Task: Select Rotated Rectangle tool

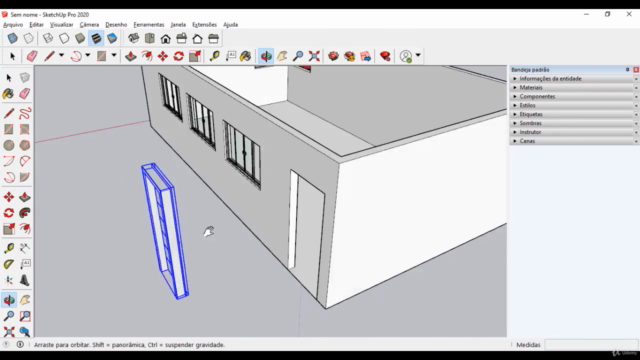Action: click(24, 129)
